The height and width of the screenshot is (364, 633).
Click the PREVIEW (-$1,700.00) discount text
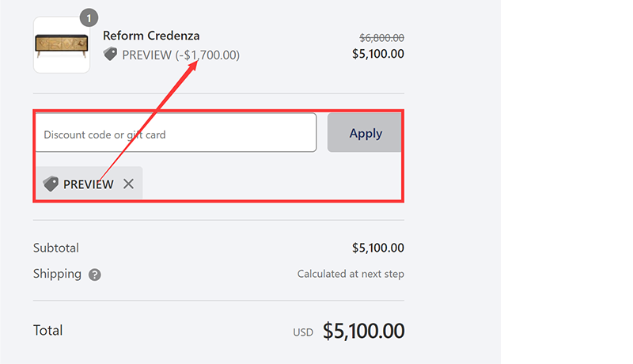[x=180, y=55]
